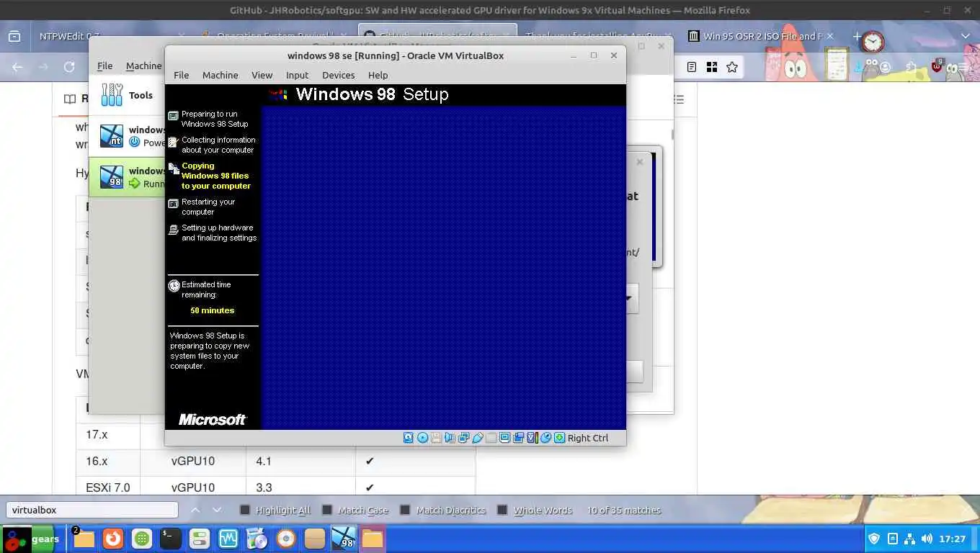Open the File menu in VM window
980x553 pixels.
[181, 75]
